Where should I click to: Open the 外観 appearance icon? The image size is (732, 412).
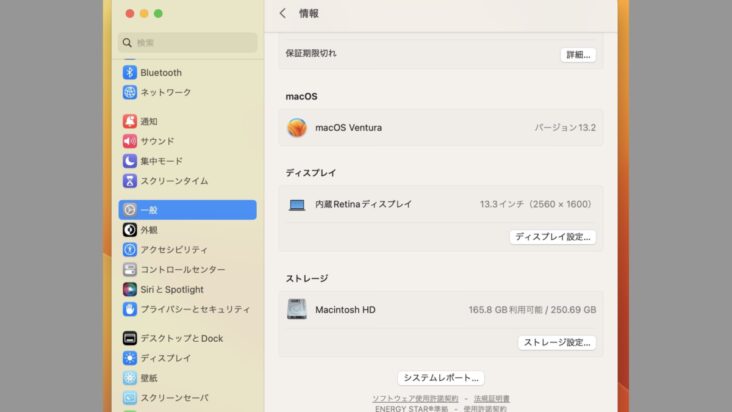tap(130, 230)
